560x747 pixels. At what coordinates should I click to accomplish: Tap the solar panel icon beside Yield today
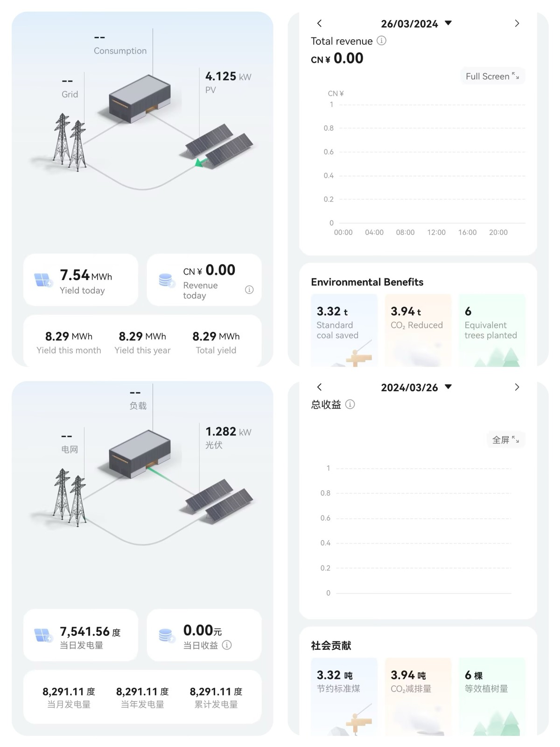[x=43, y=280]
